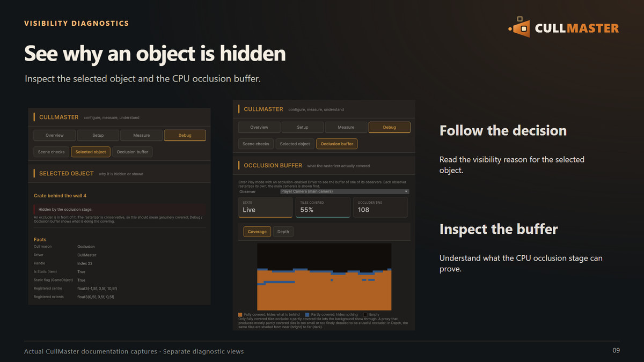Click the occlusion buffer coverage image
The height and width of the screenshot is (362, 644).
pyautogui.click(x=324, y=277)
